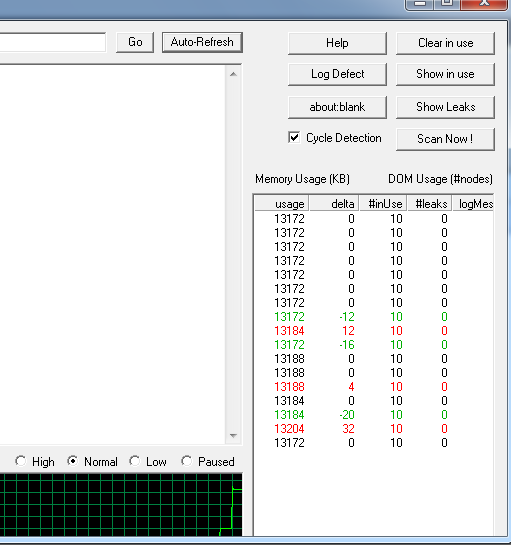
Task: Select the green row with delta -16
Action: coord(374,345)
